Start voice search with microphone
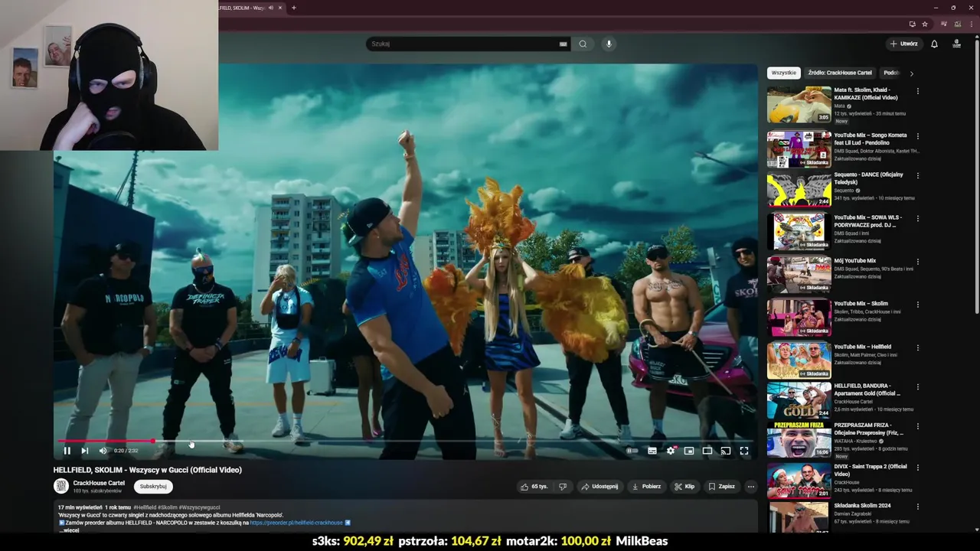The image size is (980, 551). click(609, 44)
